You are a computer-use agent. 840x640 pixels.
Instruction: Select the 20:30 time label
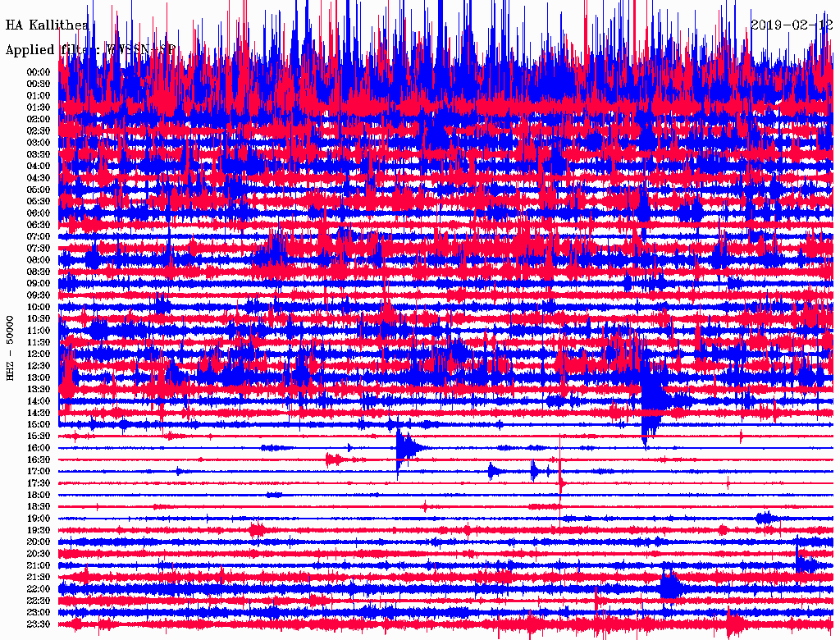pyautogui.click(x=38, y=554)
